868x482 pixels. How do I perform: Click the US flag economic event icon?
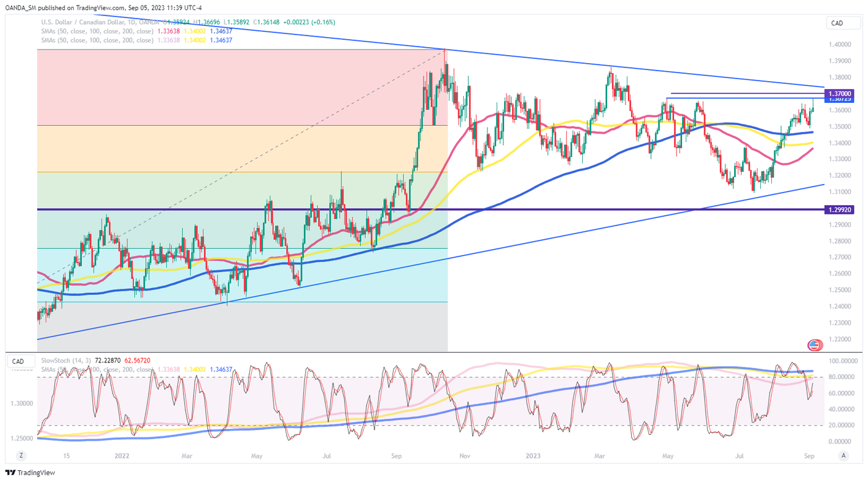815,345
